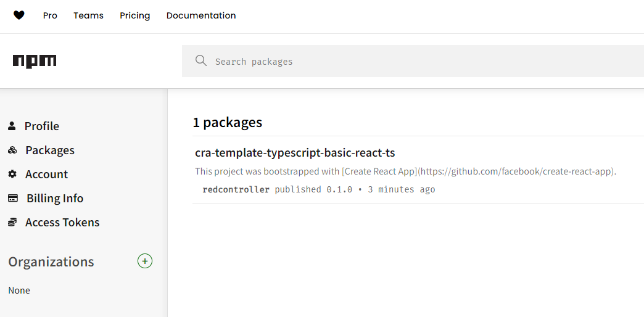
Task: Open the Teams menu item
Action: (88, 15)
